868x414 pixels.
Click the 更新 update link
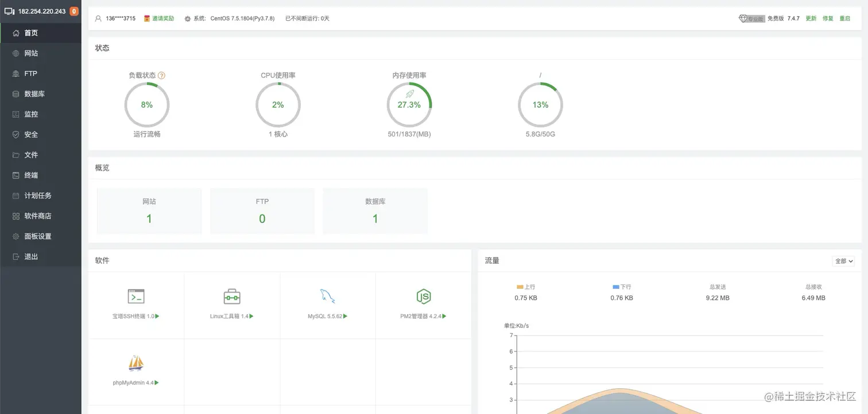pos(811,18)
